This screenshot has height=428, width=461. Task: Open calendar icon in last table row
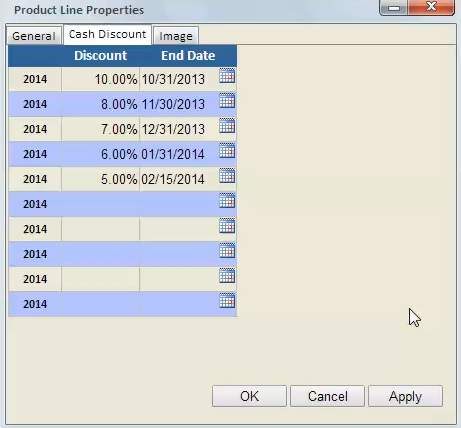click(227, 301)
